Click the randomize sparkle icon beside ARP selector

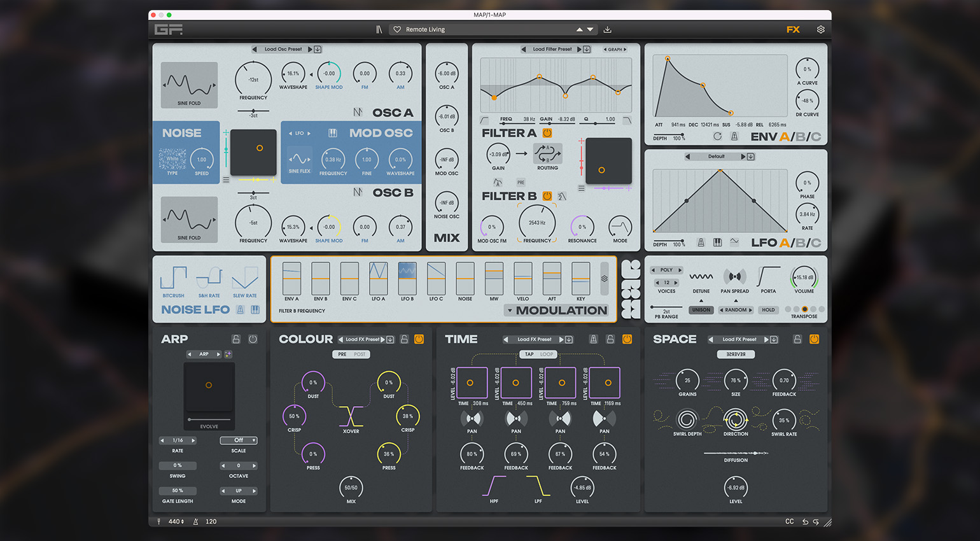tap(228, 354)
